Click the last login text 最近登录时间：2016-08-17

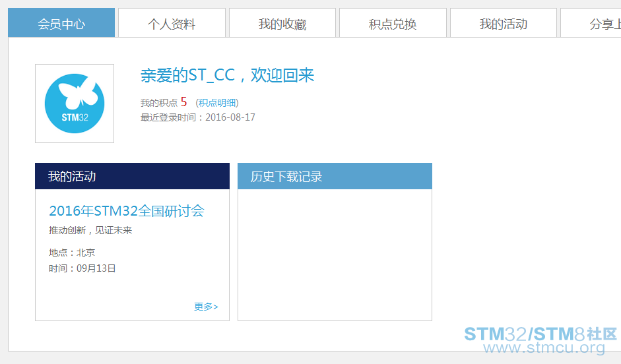(x=197, y=117)
